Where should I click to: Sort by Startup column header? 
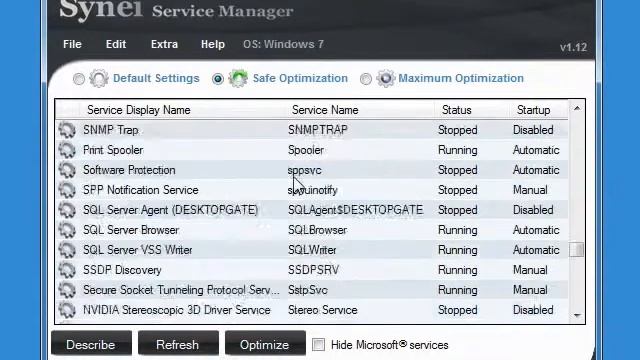(x=533, y=110)
